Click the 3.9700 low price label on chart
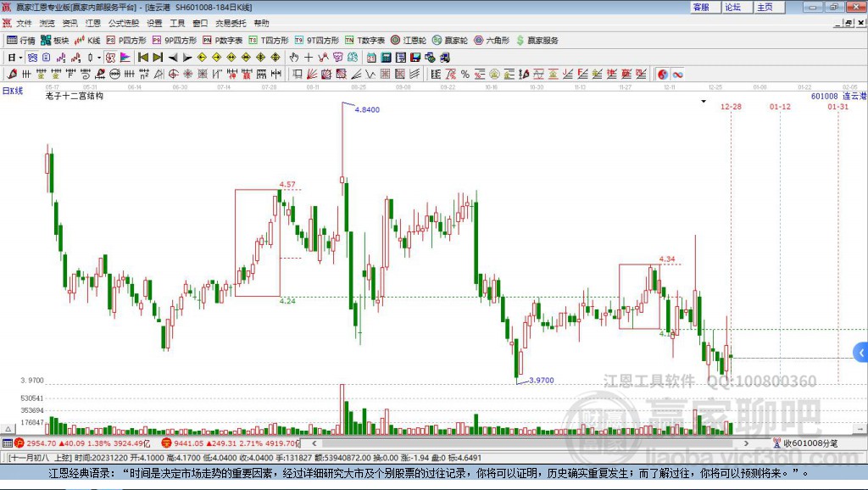Screen dimensions: 868x490 (542, 381)
